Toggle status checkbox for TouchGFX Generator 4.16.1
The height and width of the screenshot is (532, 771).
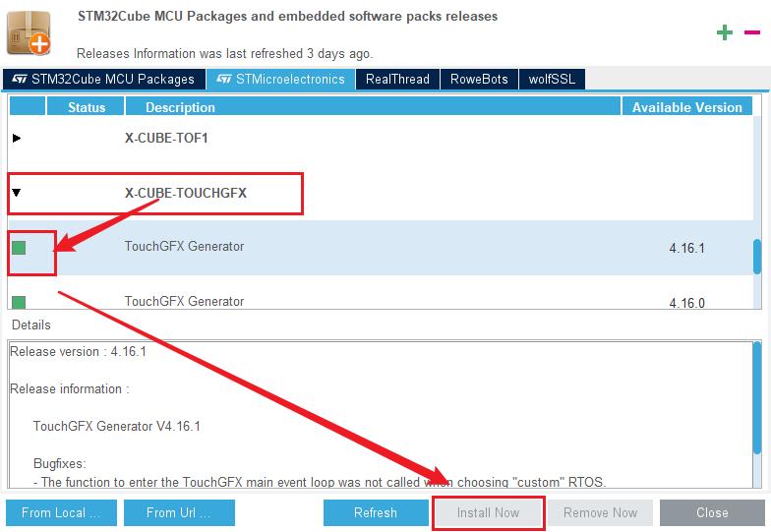point(19,248)
